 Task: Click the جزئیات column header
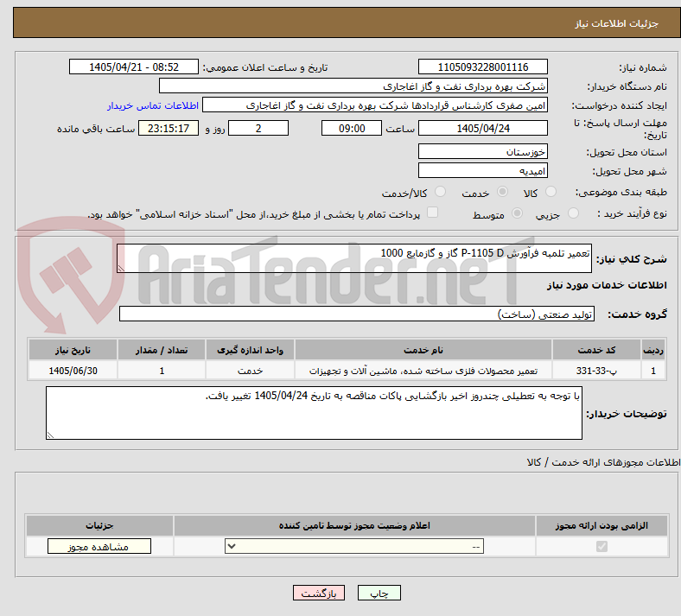click(99, 525)
